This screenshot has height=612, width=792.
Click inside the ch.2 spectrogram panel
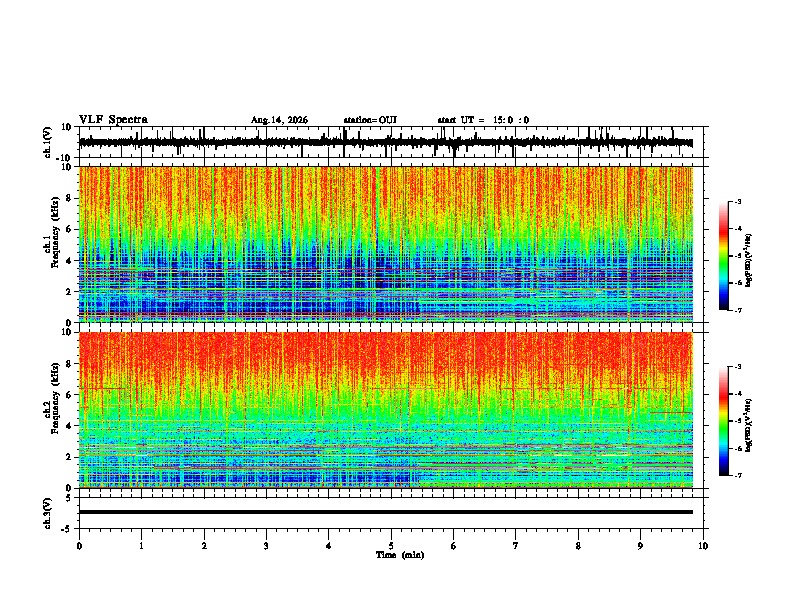(x=386, y=410)
